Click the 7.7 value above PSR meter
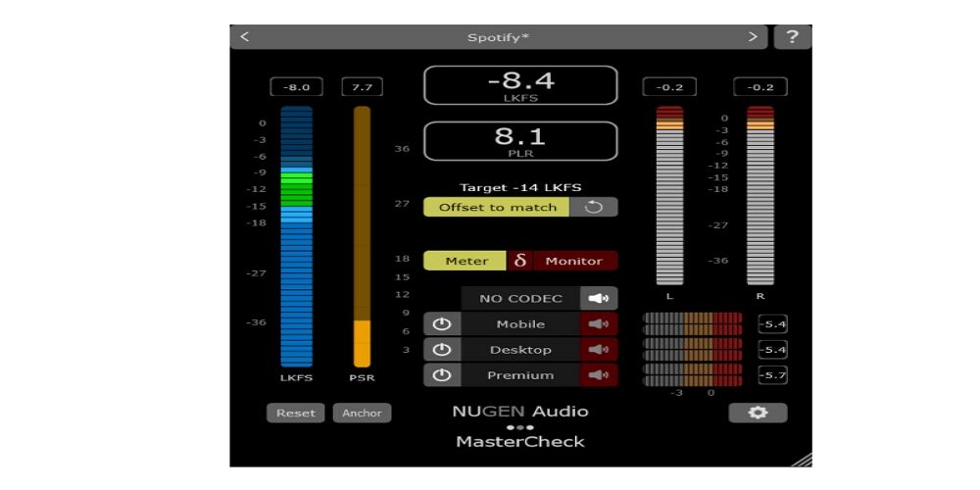 point(362,87)
